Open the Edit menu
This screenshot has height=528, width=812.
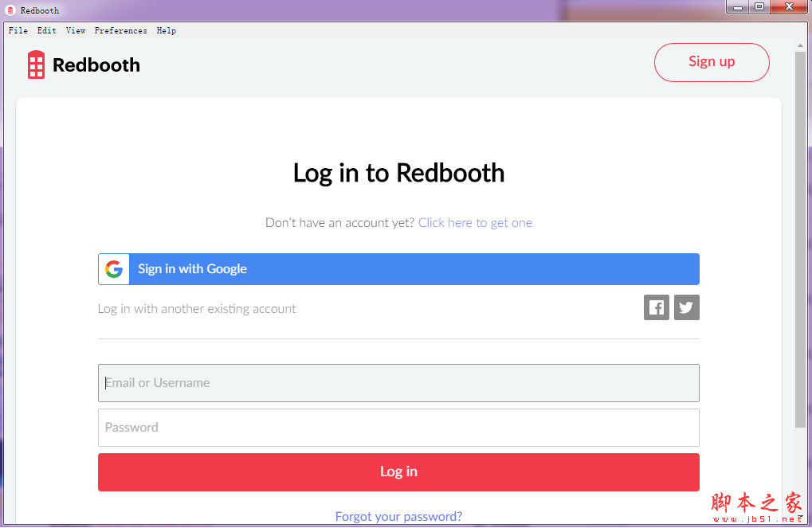(45, 30)
